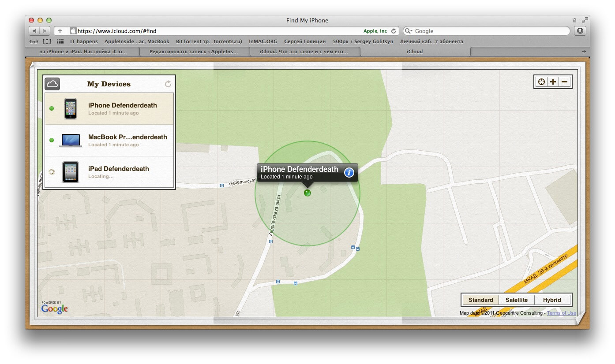The height and width of the screenshot is (364, 615).
Task: Click the Apple, Inc certificate label
Action: [375, 31]
